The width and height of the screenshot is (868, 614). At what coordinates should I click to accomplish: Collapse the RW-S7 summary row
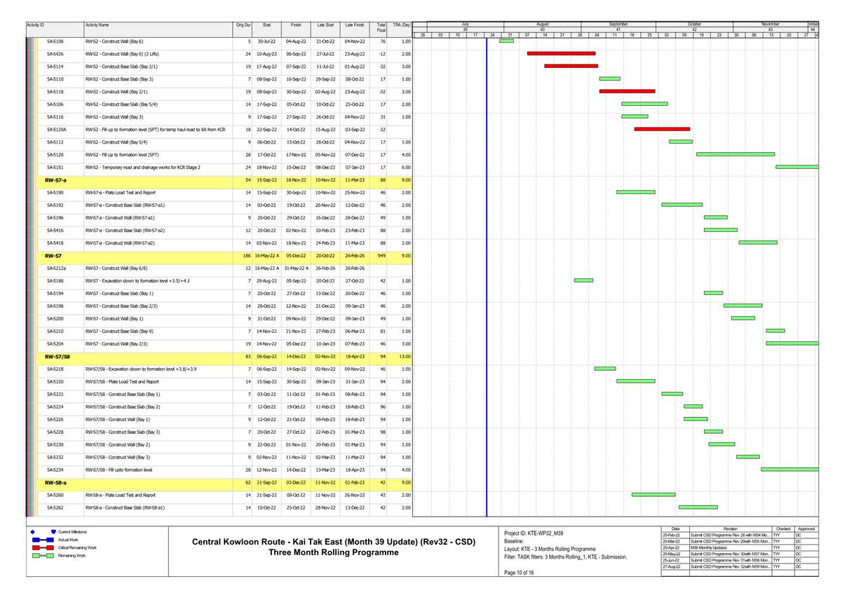click(x=53, y=256)
